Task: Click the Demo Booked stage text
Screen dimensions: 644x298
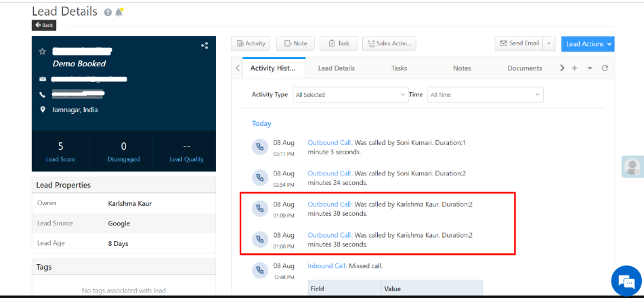Action: point(79,64)
